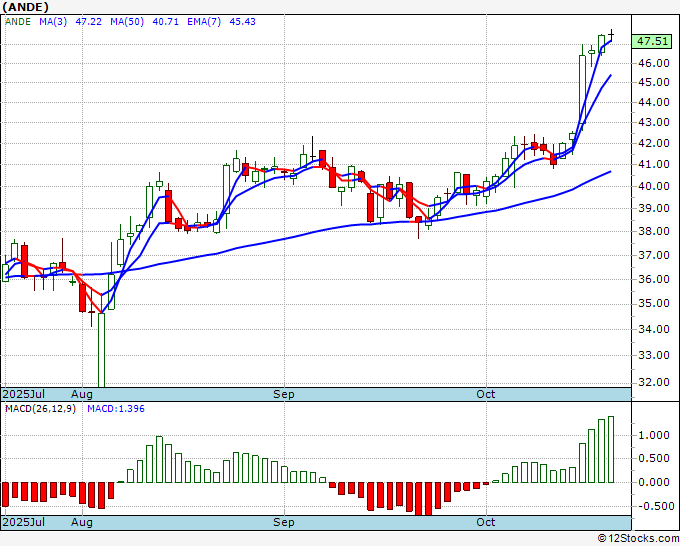Click the 37.00 price axis label
The image size is (680, 546).
pos(654,255)
